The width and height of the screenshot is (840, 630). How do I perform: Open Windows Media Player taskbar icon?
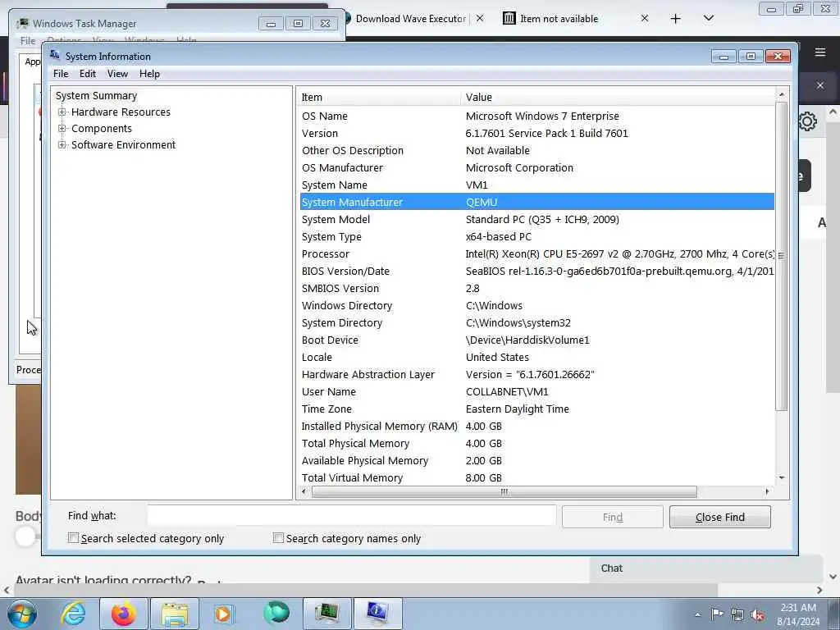[x=223, y=614]
